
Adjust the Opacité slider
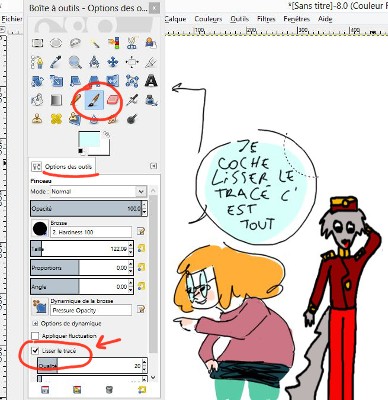click(86, 209)
